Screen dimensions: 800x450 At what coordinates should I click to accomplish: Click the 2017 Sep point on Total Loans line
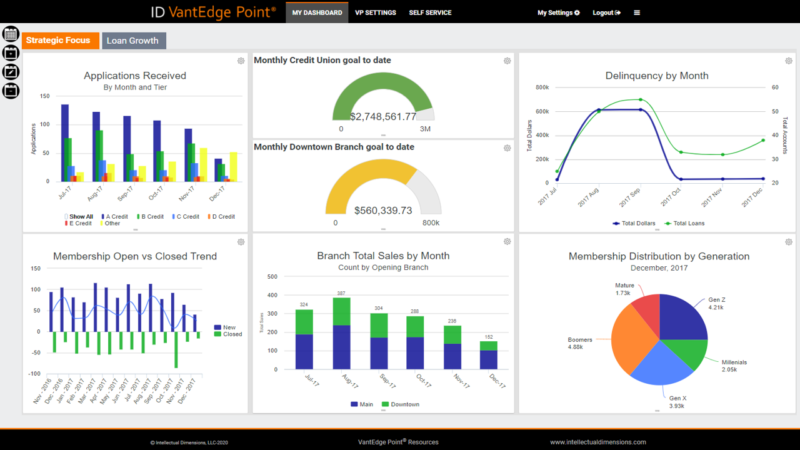(x=641, y=99)
